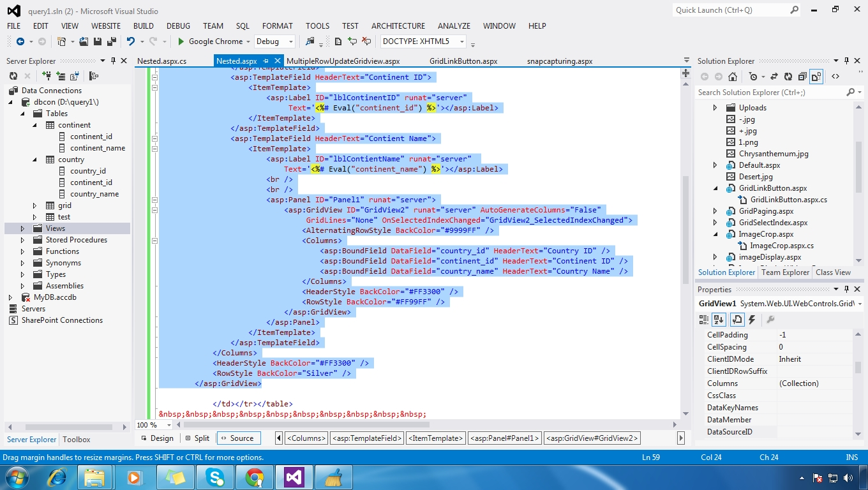
Task: Select the Undo icon
Action: [131, 41]
